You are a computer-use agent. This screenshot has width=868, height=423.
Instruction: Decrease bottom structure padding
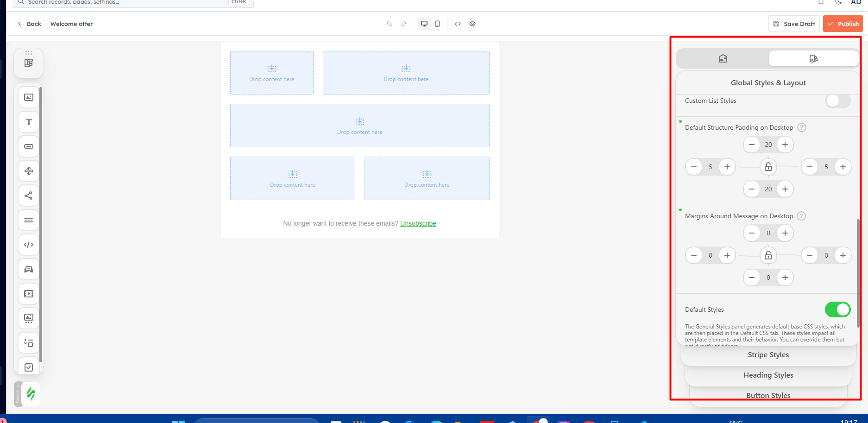[x=752, y=189]
